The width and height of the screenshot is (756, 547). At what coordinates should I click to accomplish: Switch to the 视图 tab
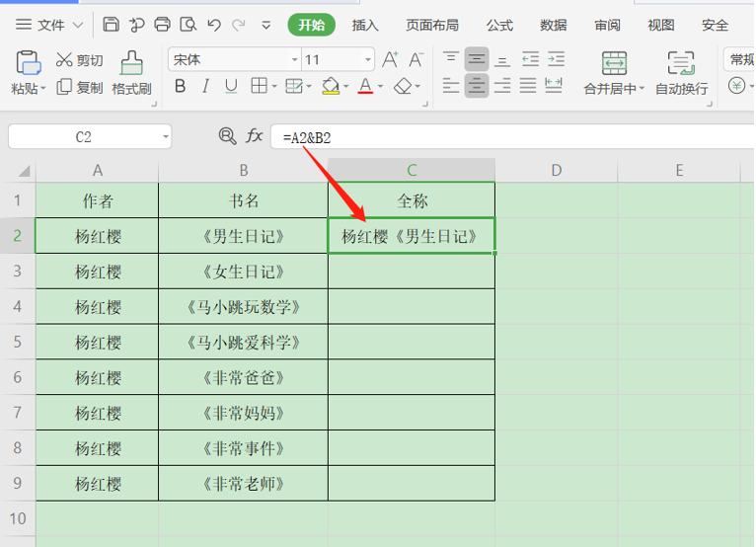click(x=660, y=25)
